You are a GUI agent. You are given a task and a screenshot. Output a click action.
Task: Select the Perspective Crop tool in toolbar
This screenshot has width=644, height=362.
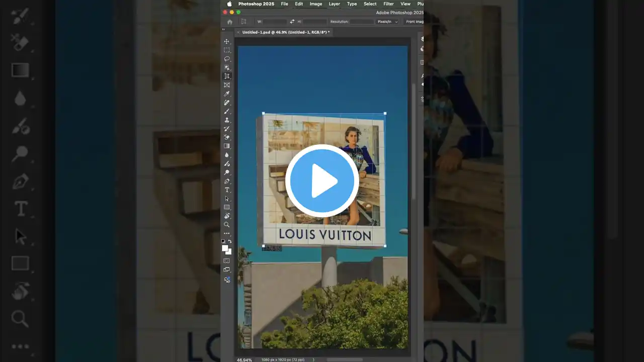227,76
